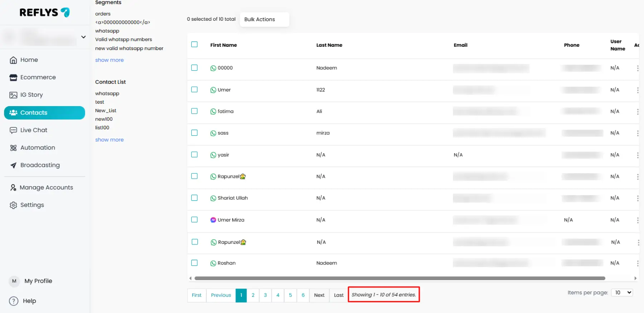Check the box for contact Umer
Viewport: 644px width, 313px height.
(x=194, y=90)
